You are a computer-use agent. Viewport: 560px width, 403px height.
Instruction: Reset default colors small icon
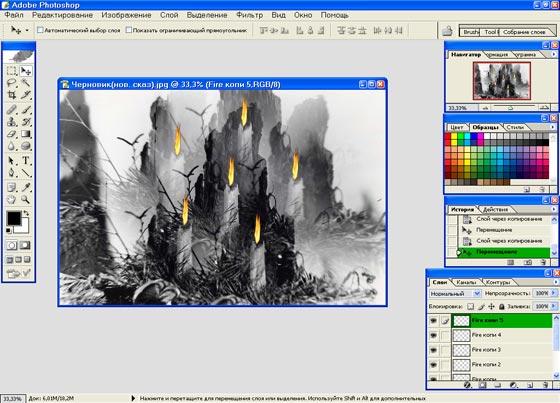(8, 231)
